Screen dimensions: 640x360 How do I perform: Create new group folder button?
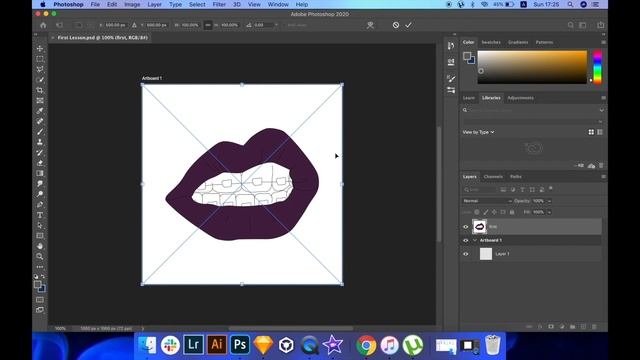(573, 327)
